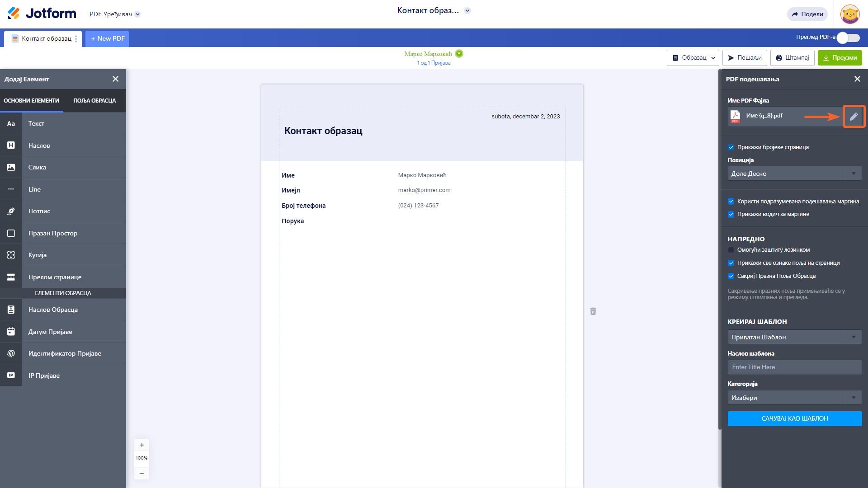Switch to ПОЉА ОБРАСЦА tab
Screen dimensions: 868x488
(x=94, y=101)
